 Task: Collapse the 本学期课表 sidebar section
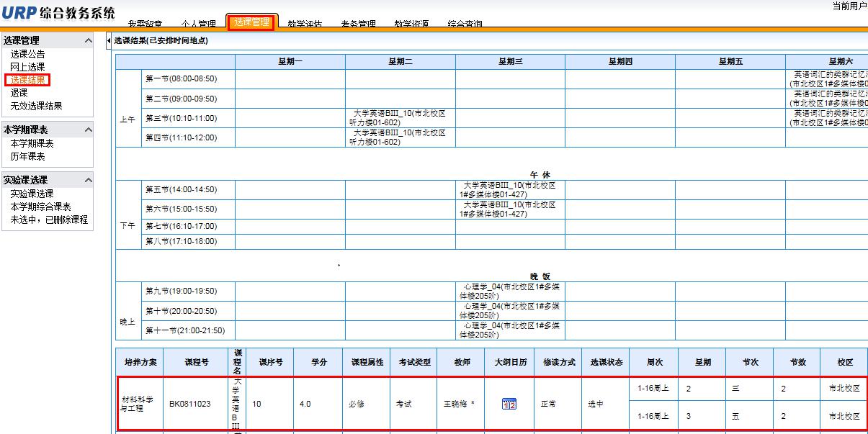[x=89, y=130]
